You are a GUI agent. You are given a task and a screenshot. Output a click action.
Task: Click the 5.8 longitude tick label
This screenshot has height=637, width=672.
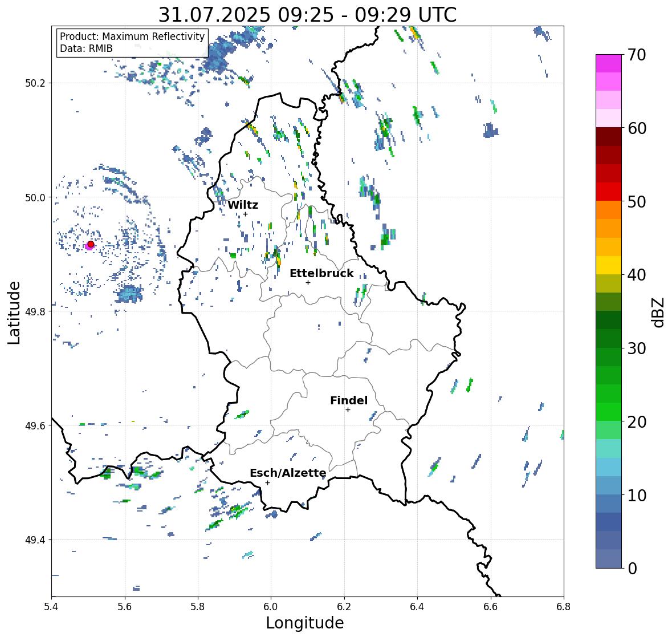198,606
